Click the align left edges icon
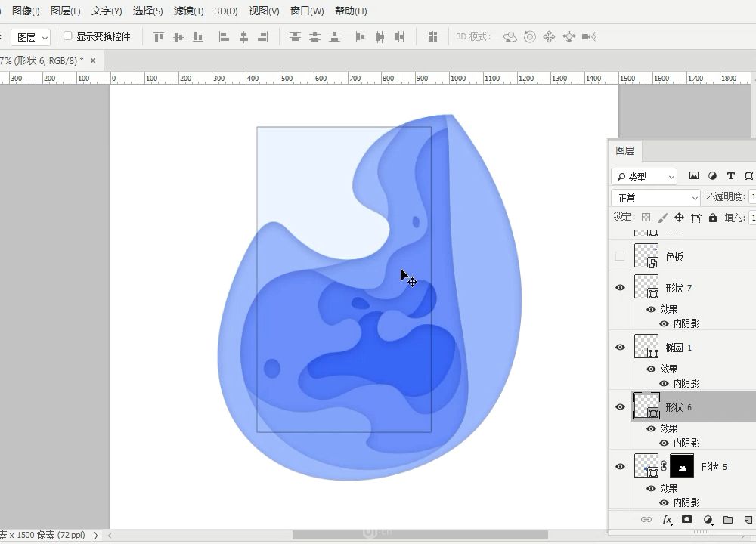Screen dimensions: 756x544 pyautogui.click(x=224, y=37)
